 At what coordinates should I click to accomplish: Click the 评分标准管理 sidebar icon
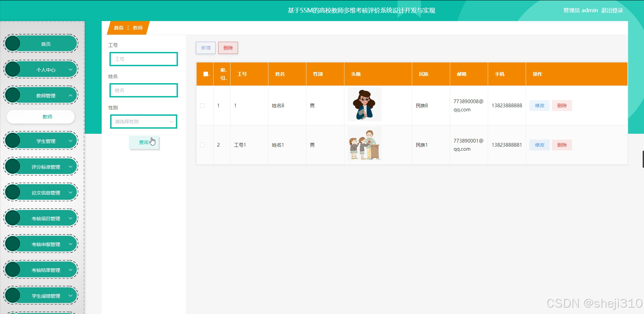[13, 166]
